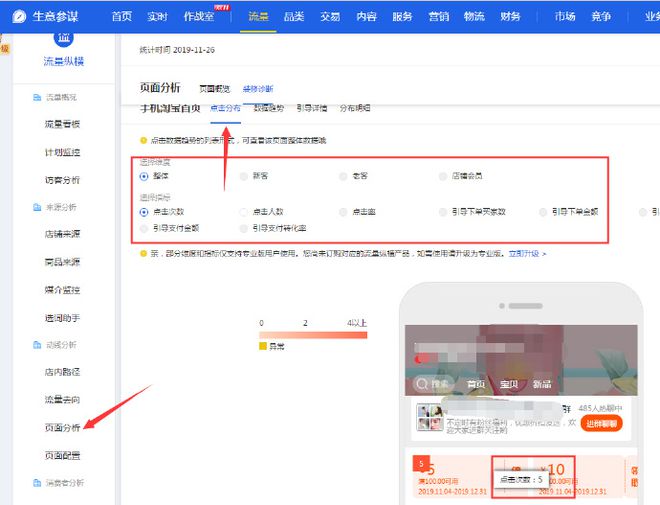Click the 消费者分析 section folder icon
The height and width of the screenshot is (505, 660).
pyautogui.click(x=37, y=483)
